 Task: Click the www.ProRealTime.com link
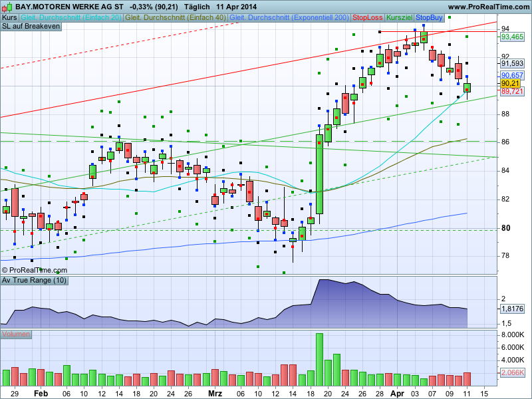pyautogui.click(x=489, y=7)
